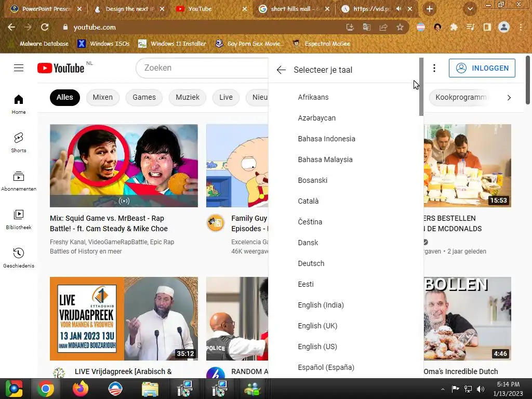Bookmark this page with the star icon

tap(400, 27)
